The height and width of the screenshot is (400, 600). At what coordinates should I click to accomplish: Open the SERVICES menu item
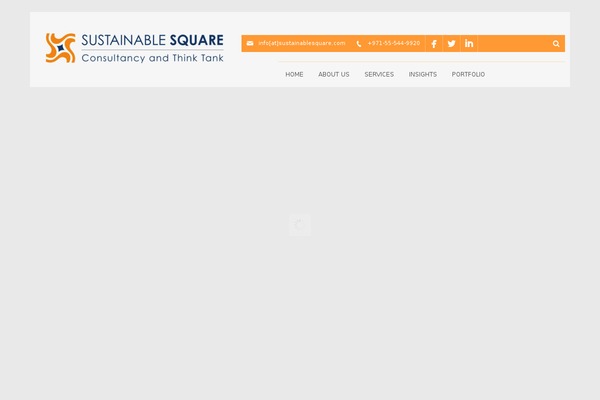pyautogui.click(x=379, y=74)
